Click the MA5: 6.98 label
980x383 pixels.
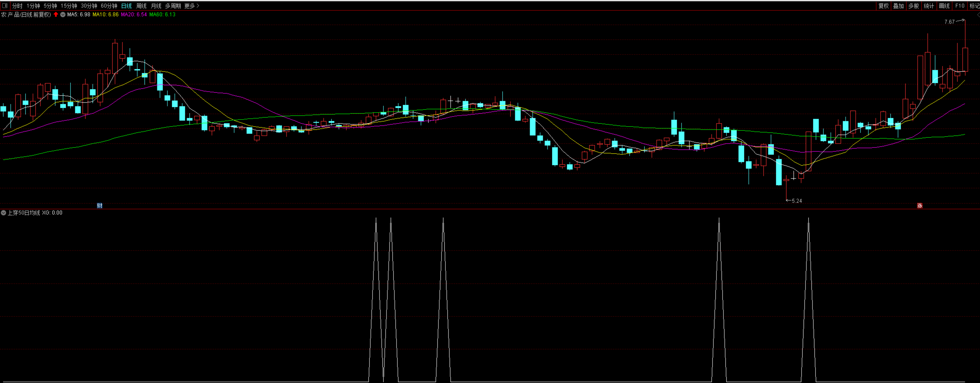tap(79, 15)
